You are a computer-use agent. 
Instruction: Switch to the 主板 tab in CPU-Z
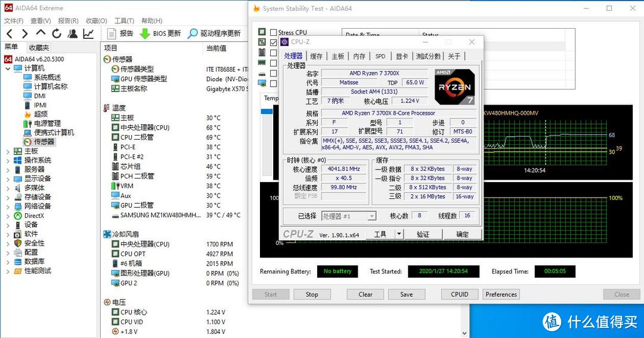[338, 56]
